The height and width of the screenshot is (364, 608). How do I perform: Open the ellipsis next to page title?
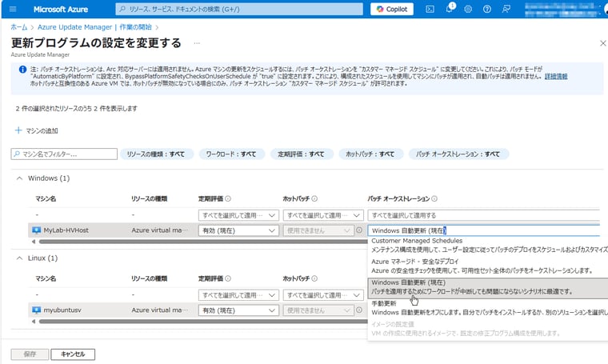click(x=197, y=43)
